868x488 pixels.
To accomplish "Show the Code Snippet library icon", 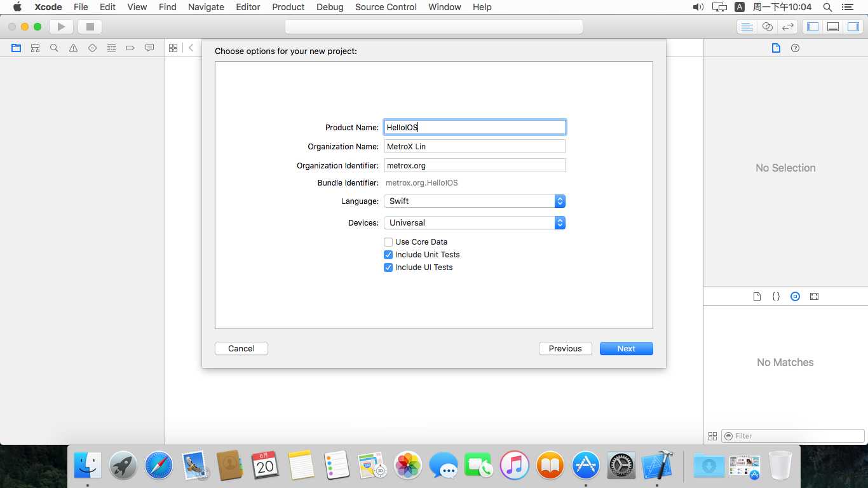I will pyautogui.click(x=776, y=297).
